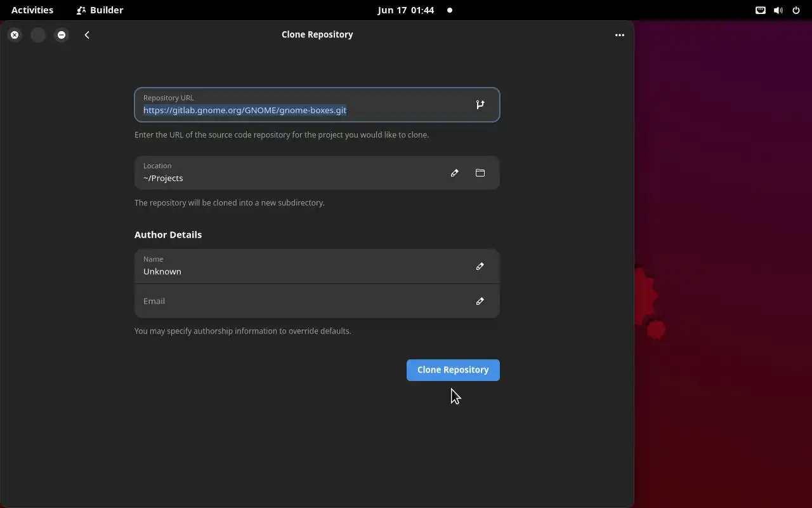Edit the Location path with pencil icon
The image size is (812, 508).
pos(454,173)
